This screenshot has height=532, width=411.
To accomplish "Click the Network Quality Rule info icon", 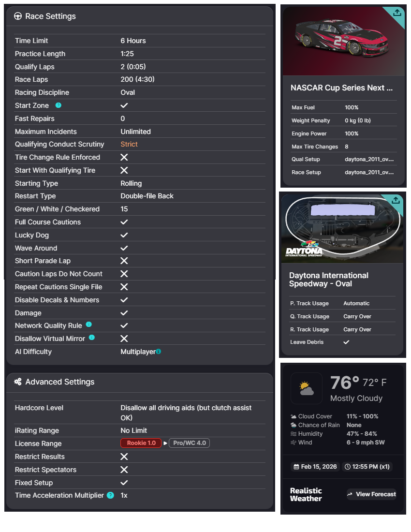I will [x=89, y=325].
